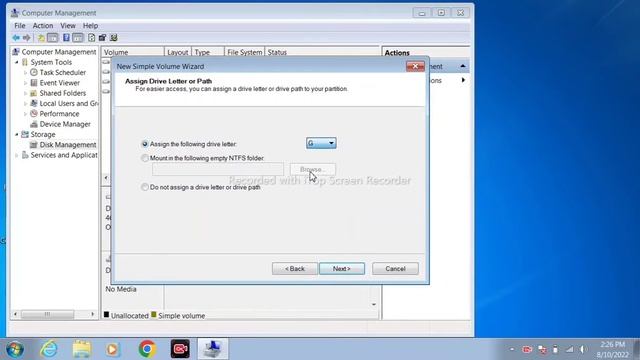This screenshot has height=360, width=640.
Task: Close the New Simple Volume Wizard dialog
Action: [416, 66]
